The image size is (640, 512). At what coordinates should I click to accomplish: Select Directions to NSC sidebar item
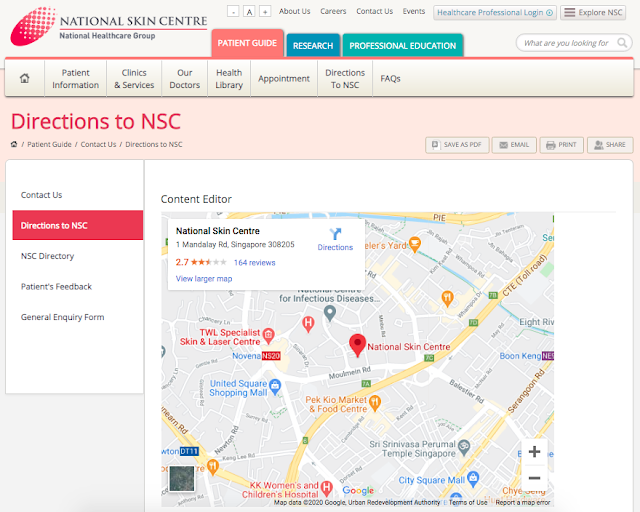pos(78,225)
